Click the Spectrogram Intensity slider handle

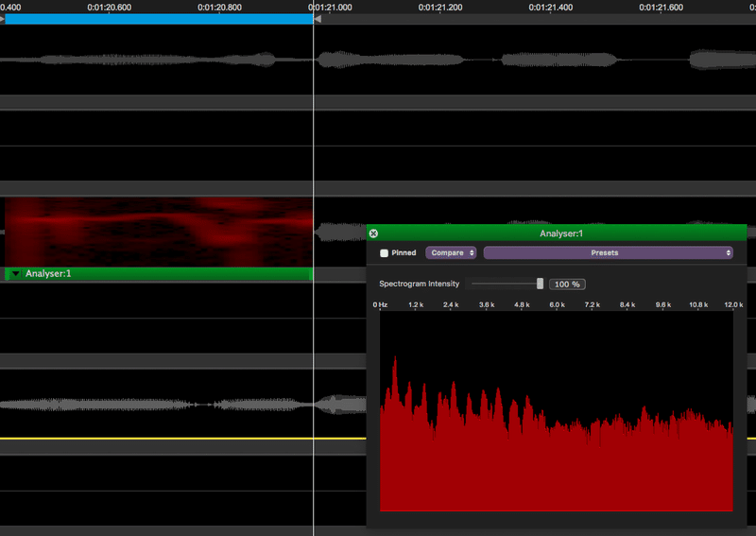point(540,284)
